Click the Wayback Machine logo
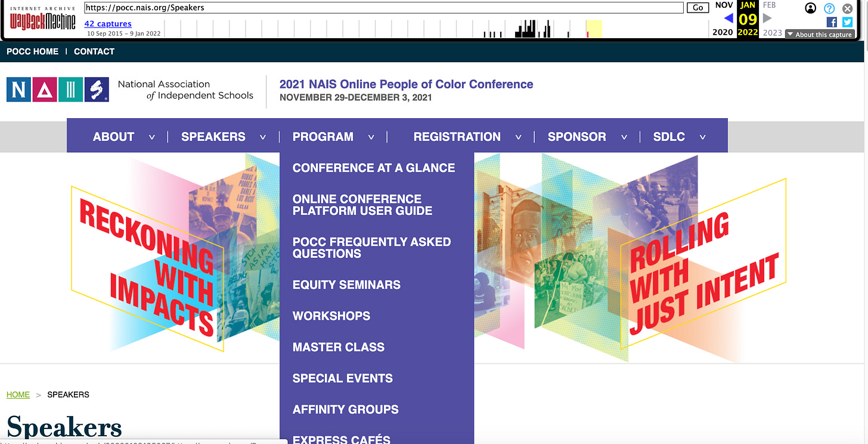This screenshot has width=868, height=444. click(x=43, y=18)
